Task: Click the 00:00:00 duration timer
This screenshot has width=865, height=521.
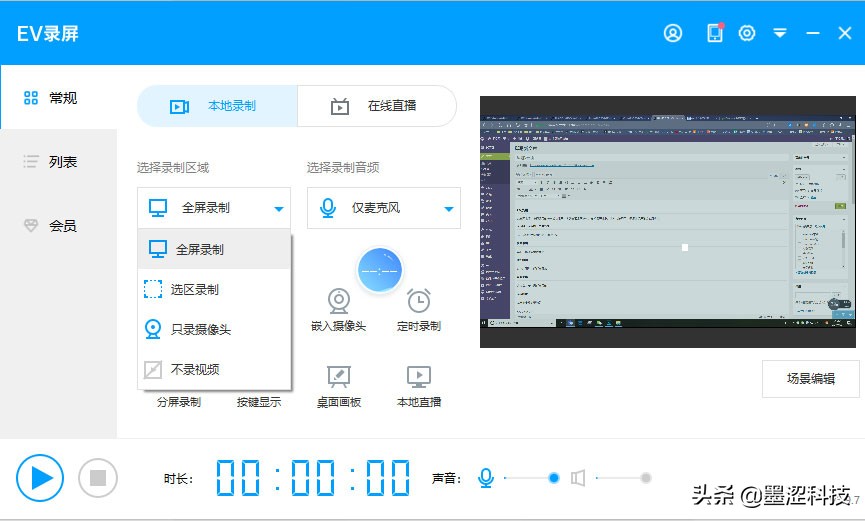Action: [313, 478]
